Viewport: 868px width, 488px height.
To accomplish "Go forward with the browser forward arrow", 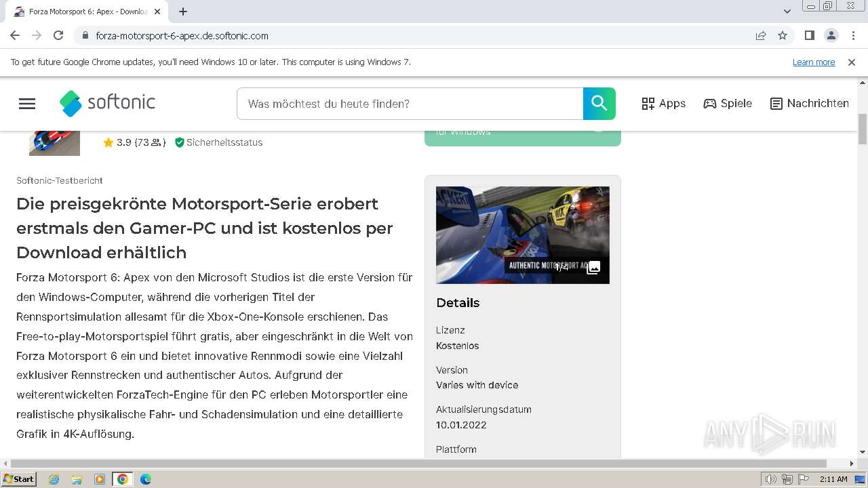I will click(x=37, y=35).
